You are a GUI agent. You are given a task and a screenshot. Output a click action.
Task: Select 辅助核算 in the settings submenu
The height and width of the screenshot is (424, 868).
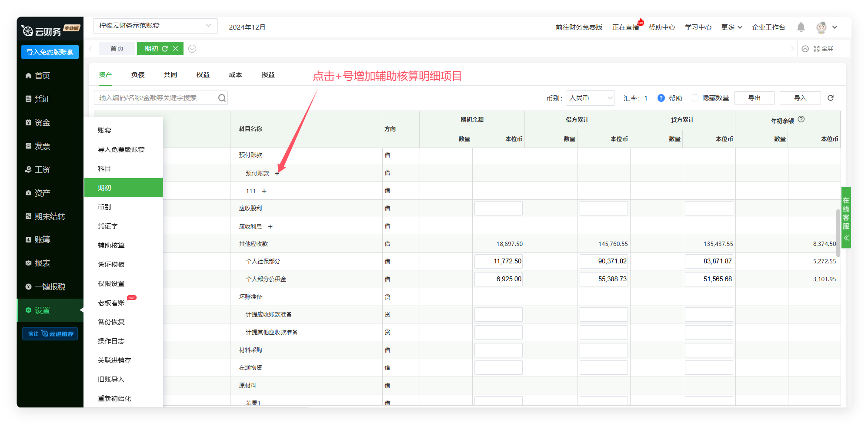[111, 246]
